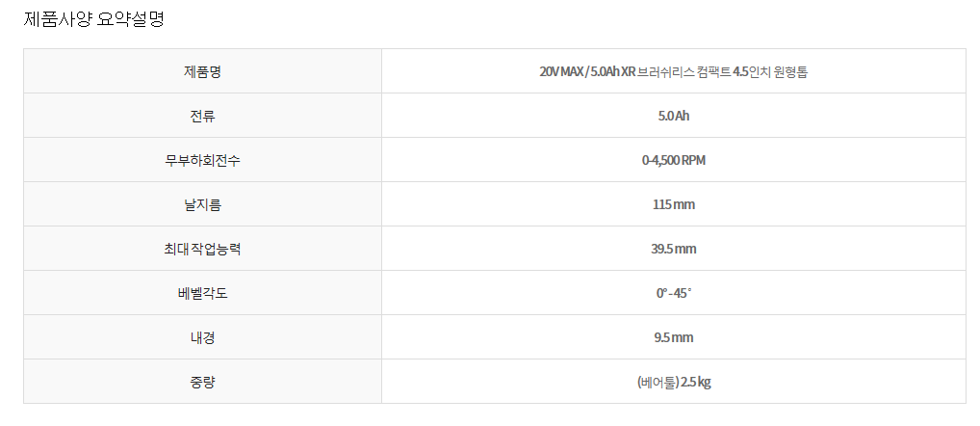
Task: Select the 베벨각도 label cell
Action: (x=202, y=293)
